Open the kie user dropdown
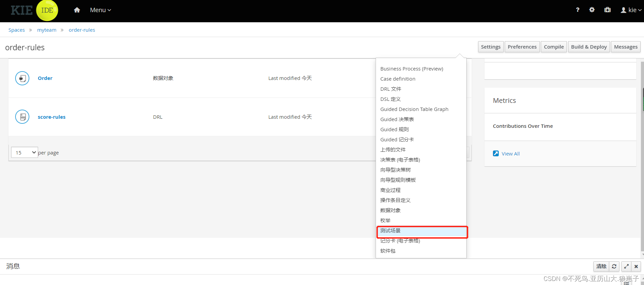 pyautogui.click(x=631, y=10)
